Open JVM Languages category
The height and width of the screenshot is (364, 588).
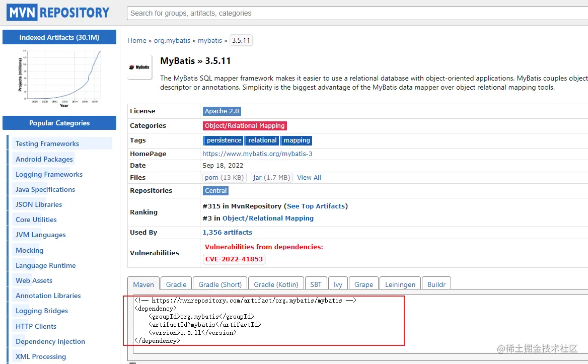point(40,235)
